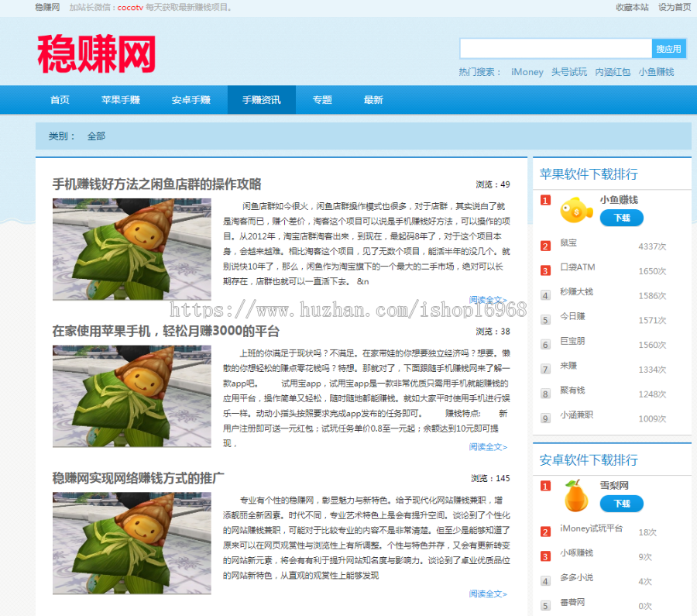Click rank badge 9 beside 小涵兼职

pos(544,418)
